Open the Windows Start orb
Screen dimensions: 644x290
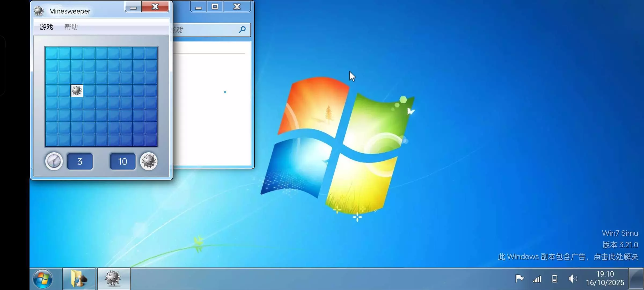(x=43, y=279)
